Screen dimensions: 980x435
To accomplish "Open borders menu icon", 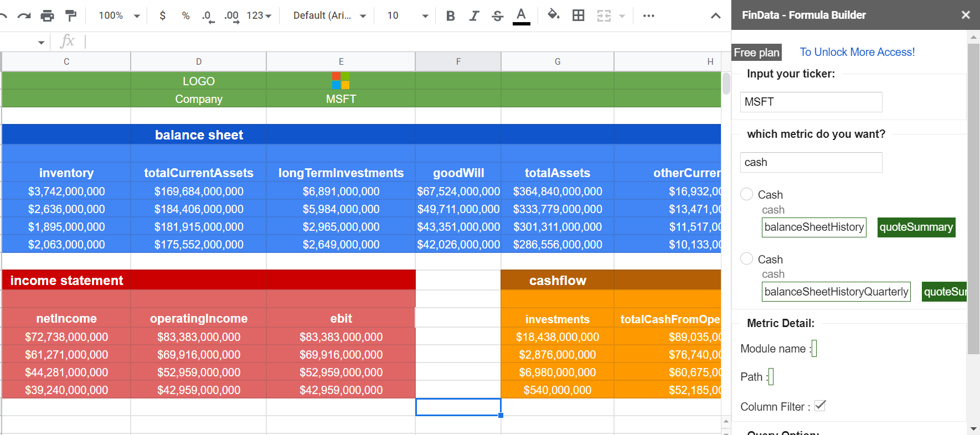I will (579, 15).
